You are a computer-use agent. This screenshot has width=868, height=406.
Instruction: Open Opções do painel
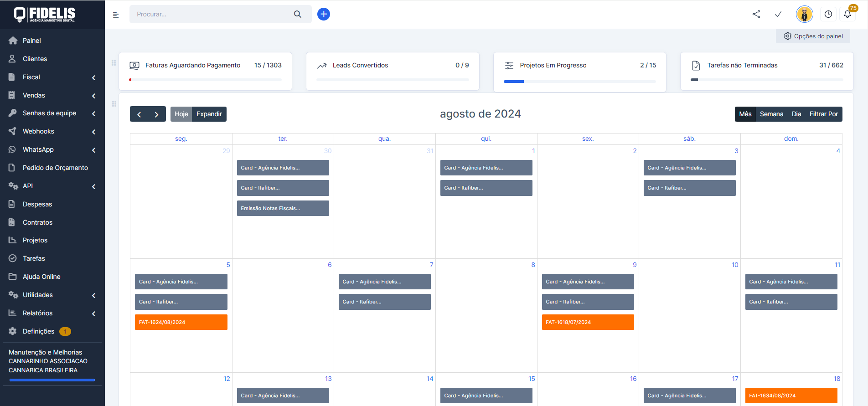813,36
